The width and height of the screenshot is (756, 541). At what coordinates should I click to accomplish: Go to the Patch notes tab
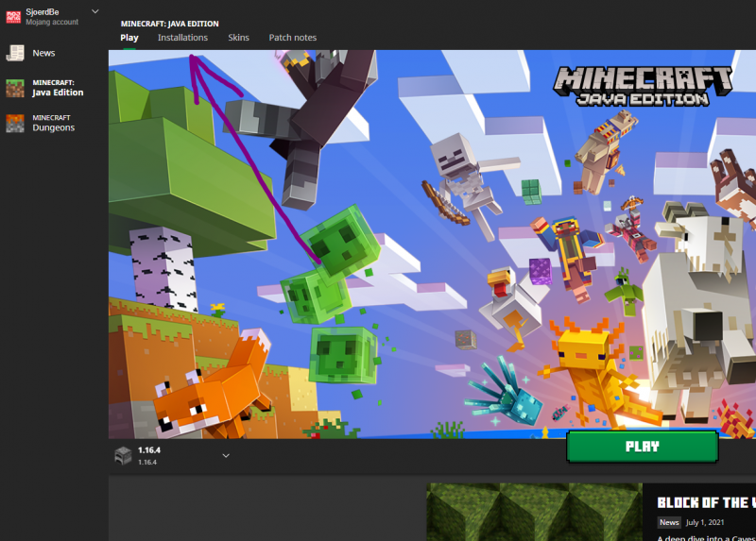point(293,38)
